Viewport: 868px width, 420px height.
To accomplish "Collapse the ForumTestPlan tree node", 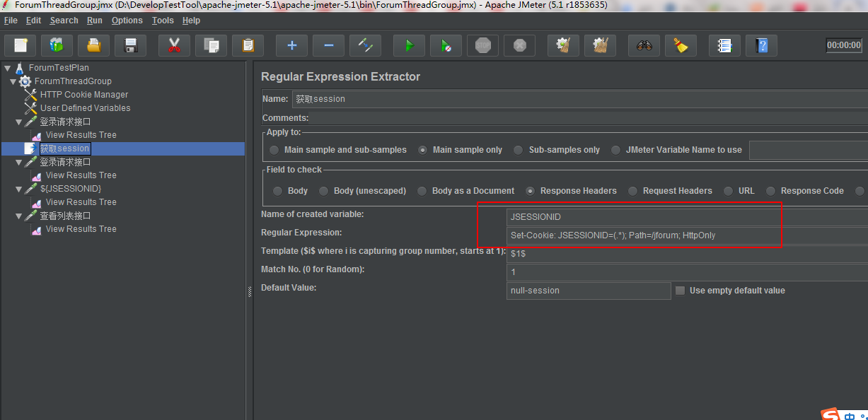I will coord(7,68).
